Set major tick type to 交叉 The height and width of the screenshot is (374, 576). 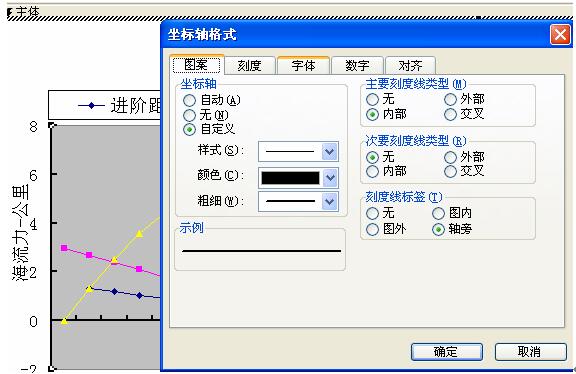click(x=450, y=115)
